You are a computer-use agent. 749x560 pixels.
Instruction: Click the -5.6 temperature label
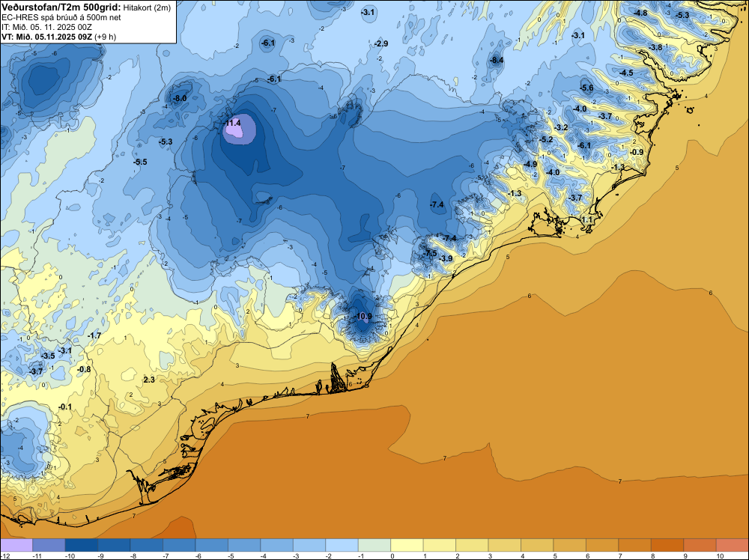(x=586, y=88)
